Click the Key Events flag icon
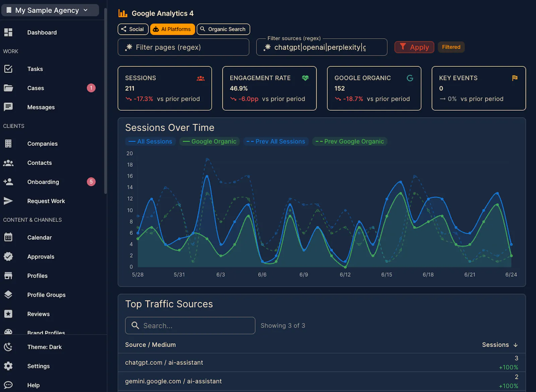 [515, 78]
